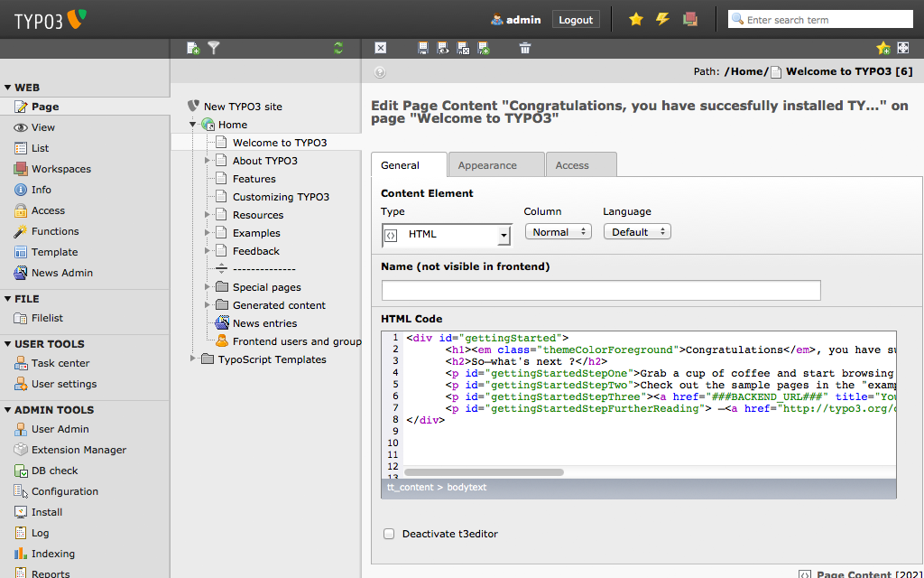Switch to the Access tab

pos(572,165)
